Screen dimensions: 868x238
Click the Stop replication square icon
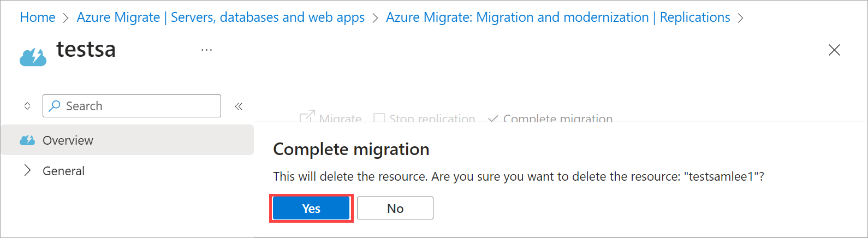pyautogui.click(x=379, y=118)
